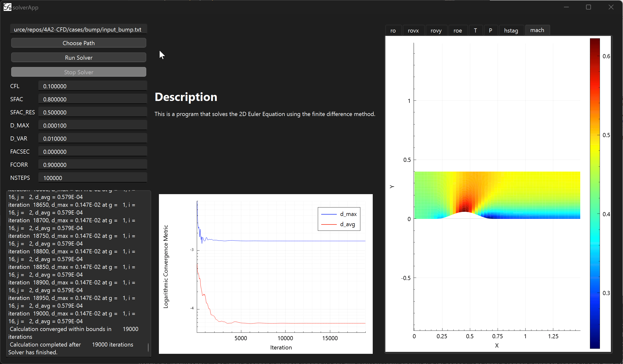Select the hstag tab
The width and height of the screenshot is (623, 364).
pos(511,31)
